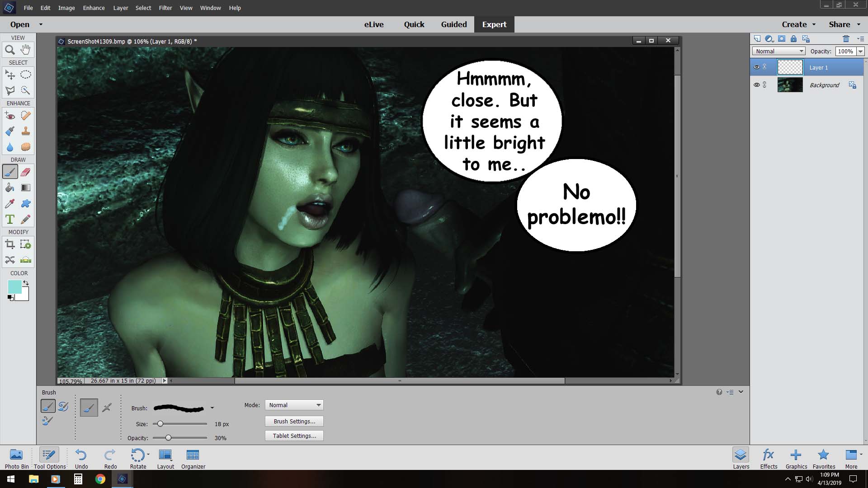Select the Gradient tool

pyautogui.click(x=26, y=188)
